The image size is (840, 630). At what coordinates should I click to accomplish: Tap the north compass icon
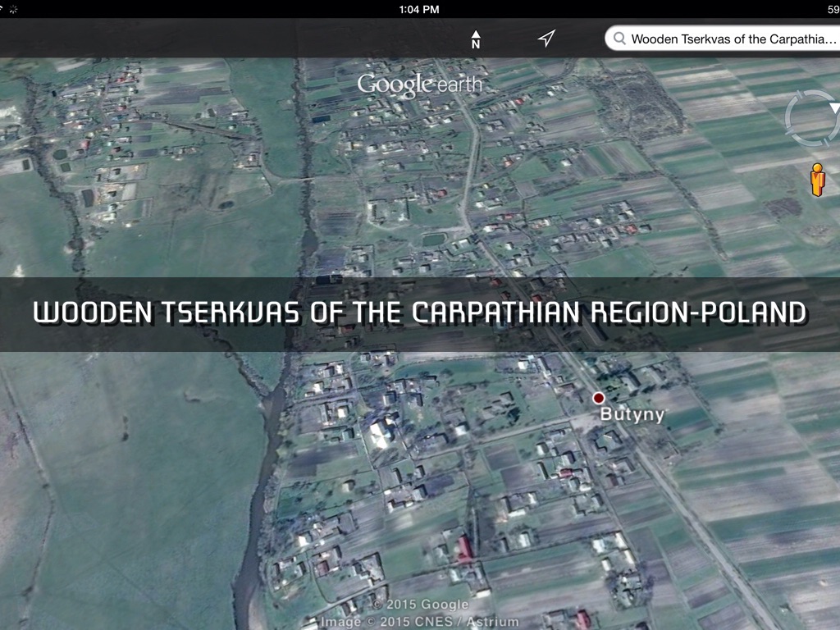click(476, 39)
